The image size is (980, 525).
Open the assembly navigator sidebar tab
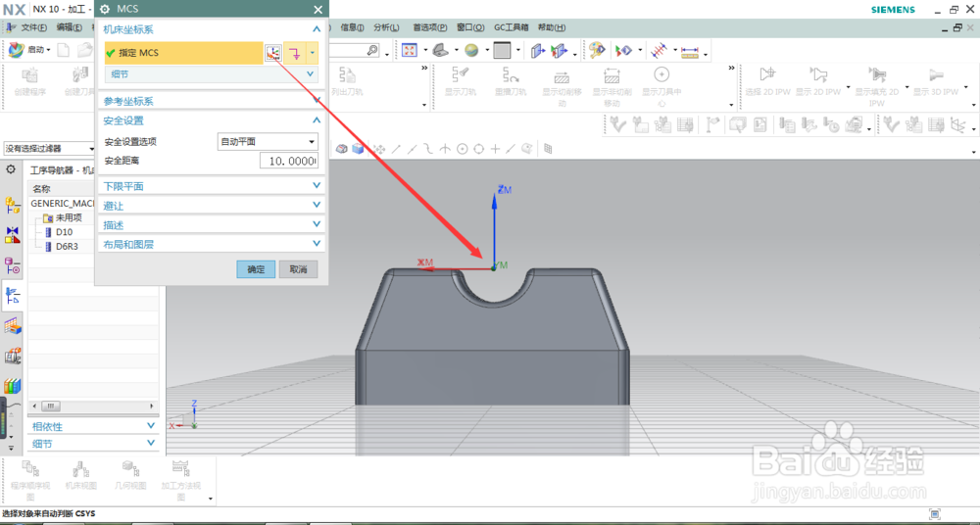click(12, 204)
